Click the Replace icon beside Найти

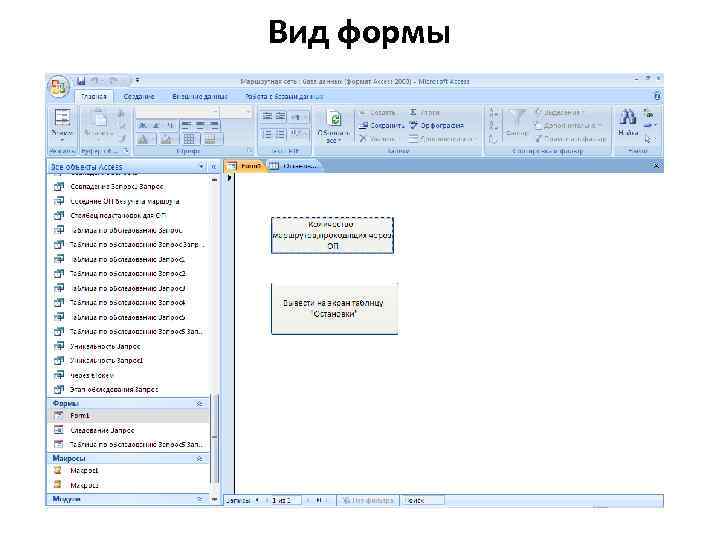point(648,113)
